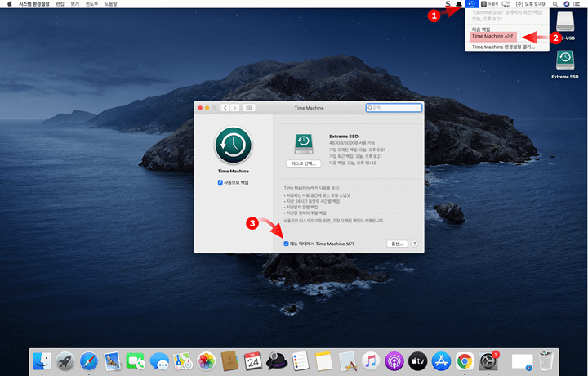Open Podcasts from the Dock
The width and height of the screenshot is (588, 376).
[x=394, y=361]
